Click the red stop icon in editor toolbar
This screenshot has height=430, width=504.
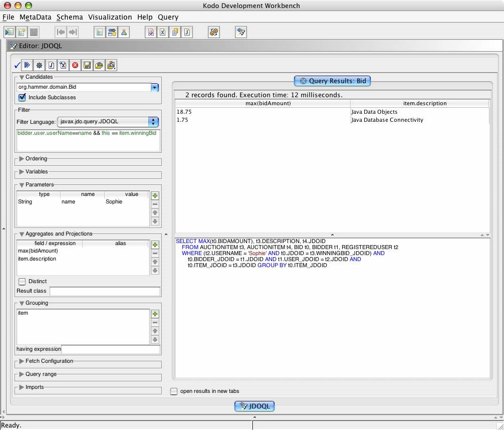(x=75, y=65)
